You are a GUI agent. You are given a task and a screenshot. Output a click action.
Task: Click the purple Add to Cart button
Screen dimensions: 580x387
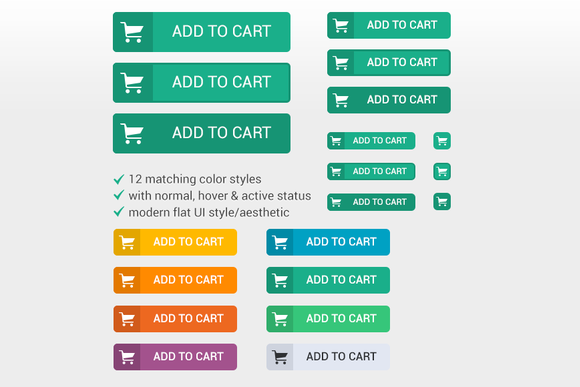[x=175, y=357]
